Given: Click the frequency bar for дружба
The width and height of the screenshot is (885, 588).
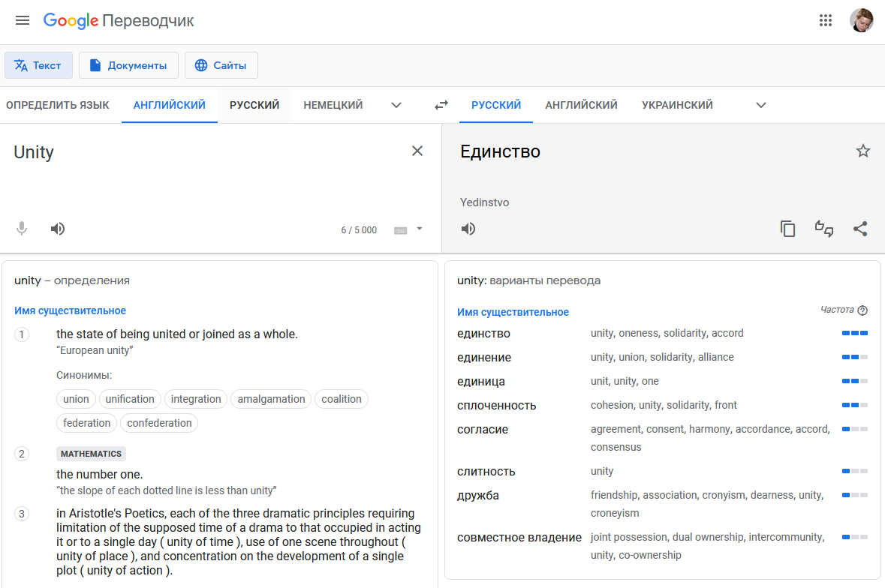Looking at the screenshot, I should 854,495.
